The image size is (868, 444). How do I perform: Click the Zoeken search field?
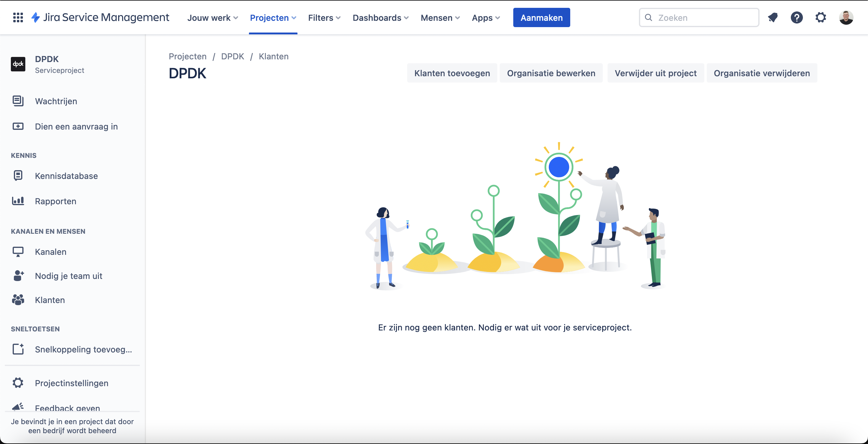[699, 17]
